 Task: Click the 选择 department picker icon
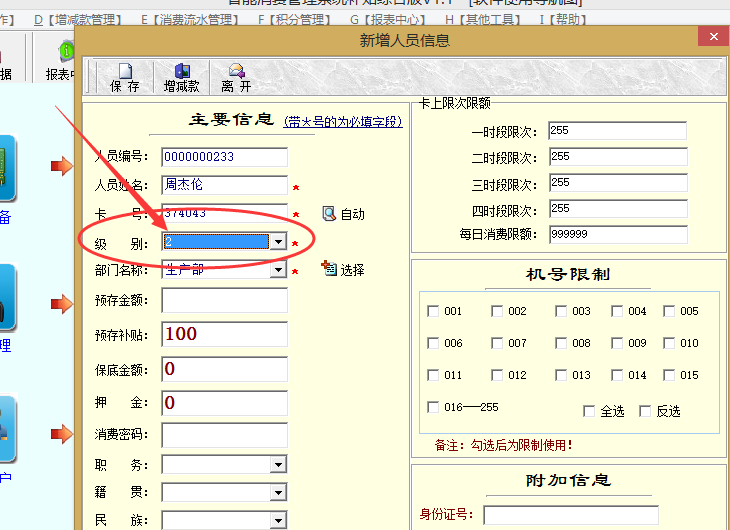pos(329,269)
